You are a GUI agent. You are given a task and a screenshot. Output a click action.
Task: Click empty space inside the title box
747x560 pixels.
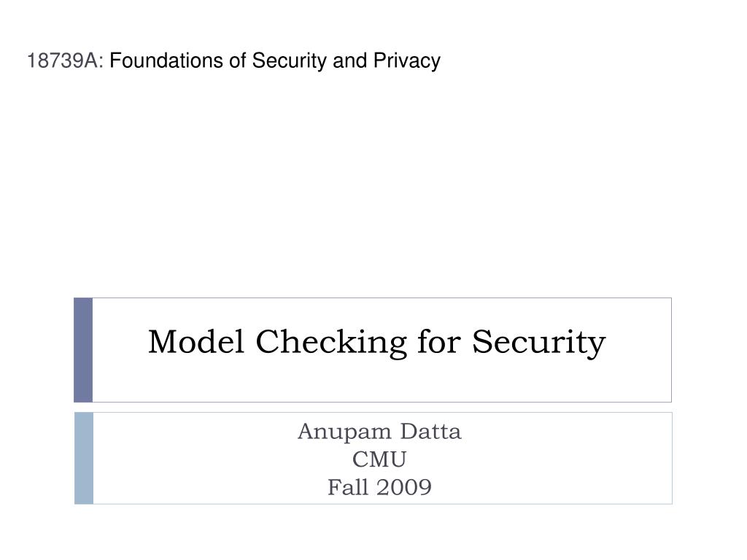point(381,381)
